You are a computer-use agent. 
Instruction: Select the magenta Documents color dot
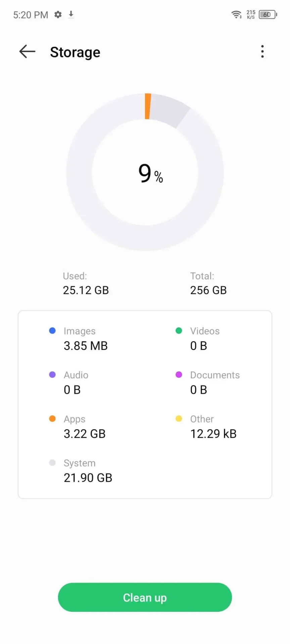pos(179,375)
